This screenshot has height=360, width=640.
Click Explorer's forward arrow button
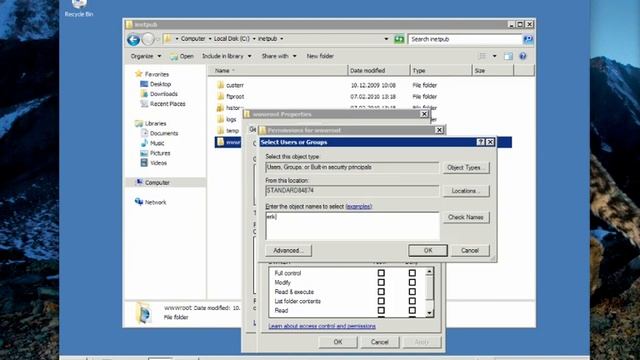pyautogui.click(x=148, y=39)
